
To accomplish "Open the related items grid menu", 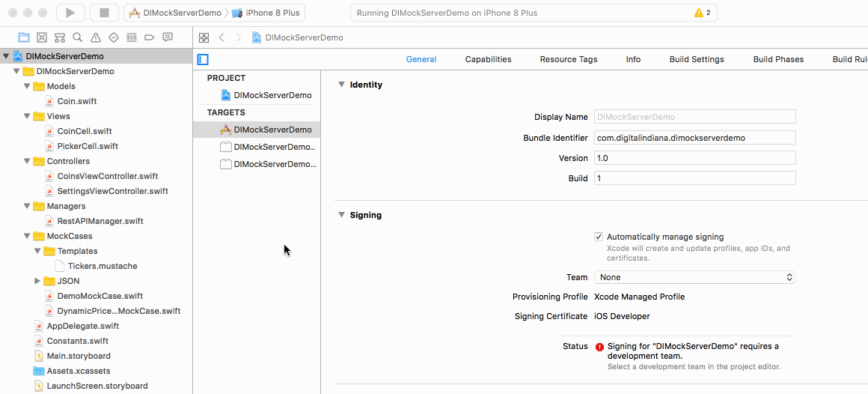I will [204, 37].
